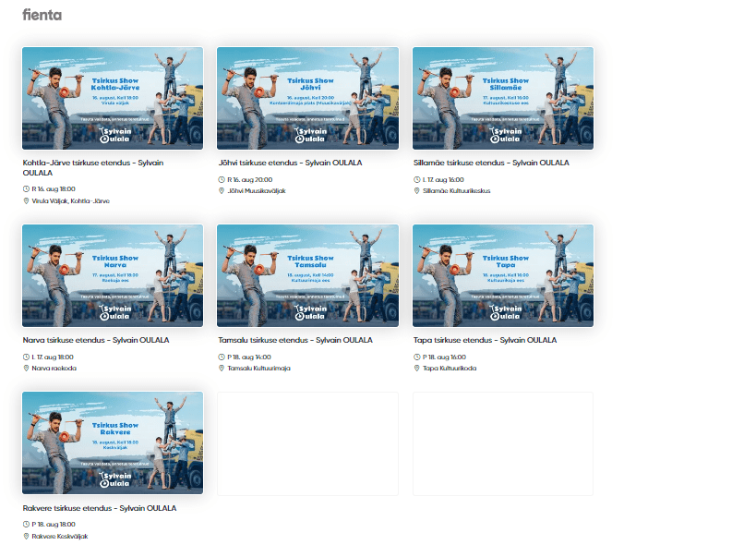Click clock icon next to P 18. aug 14:00

(222, 357)
